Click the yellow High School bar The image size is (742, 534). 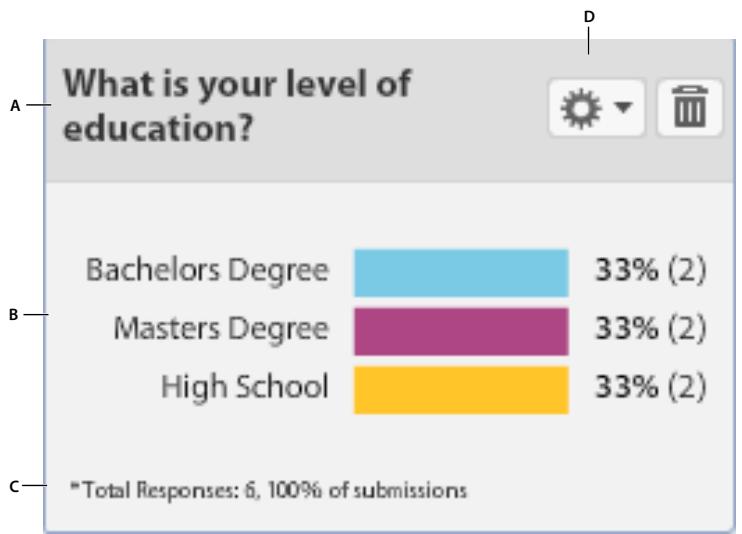coord(461,389)
